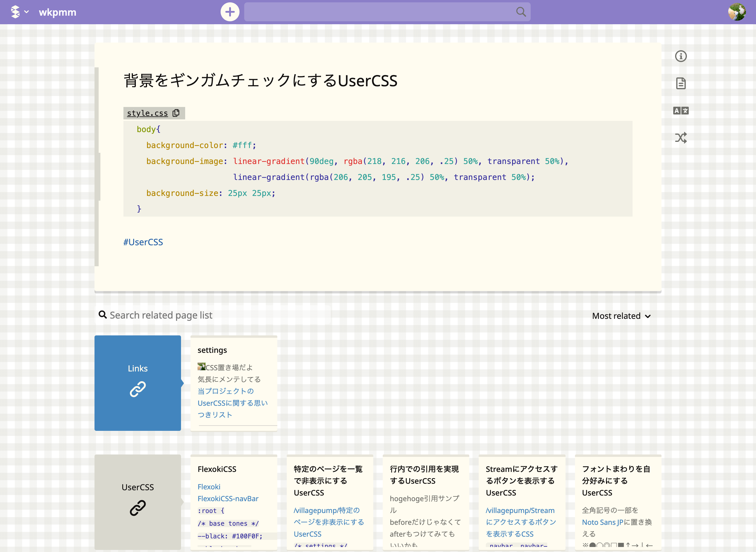Screen dimensions: 756x552
Task: Click the wkpmm project name
Action: [57, 12]
